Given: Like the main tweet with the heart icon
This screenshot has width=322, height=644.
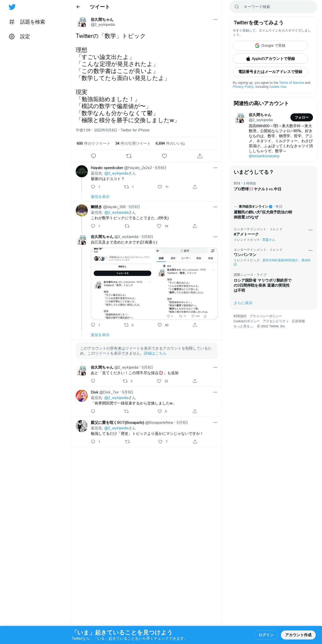Looking at the screenshot, I should point(164,156).
